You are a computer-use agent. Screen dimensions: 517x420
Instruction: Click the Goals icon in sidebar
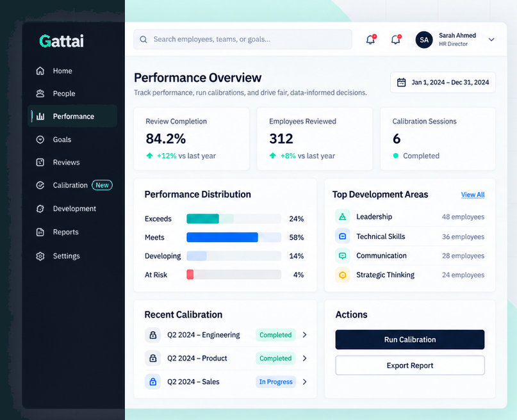(x=40, y=140)
